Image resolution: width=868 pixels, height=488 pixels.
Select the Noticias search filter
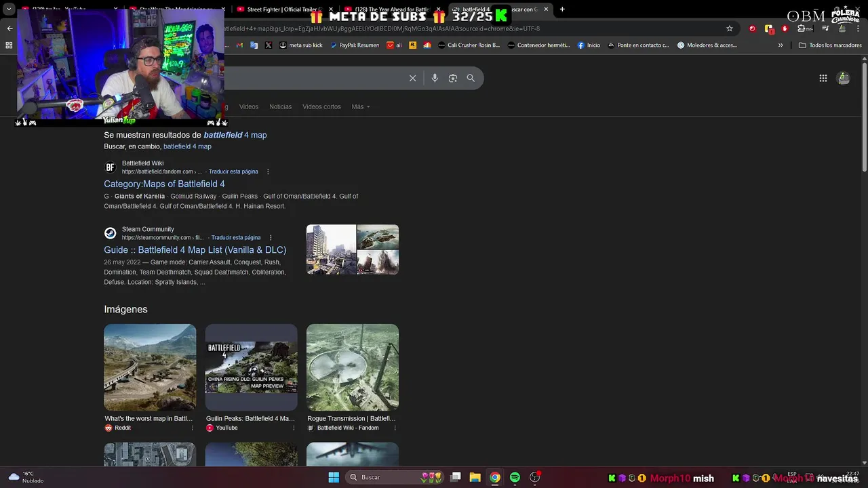click(x=280, y=106)
